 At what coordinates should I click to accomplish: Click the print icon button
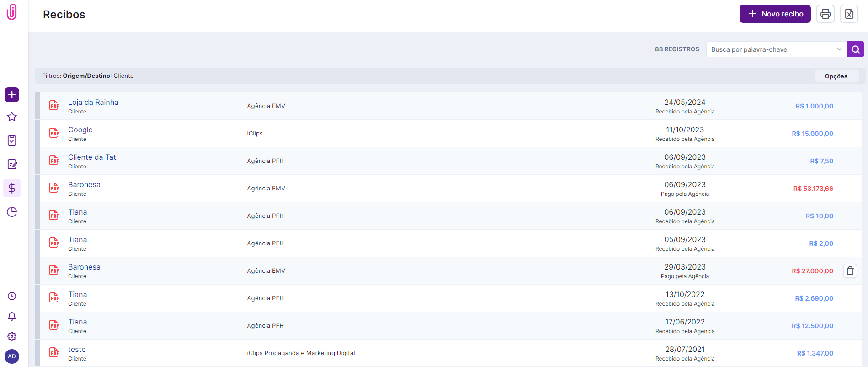(825, 14)
